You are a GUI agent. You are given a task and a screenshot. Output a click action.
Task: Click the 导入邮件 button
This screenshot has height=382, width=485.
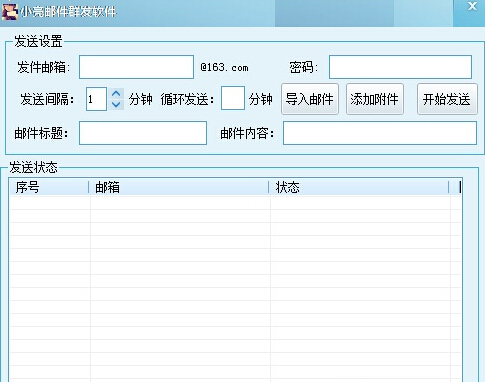point(310,99)
